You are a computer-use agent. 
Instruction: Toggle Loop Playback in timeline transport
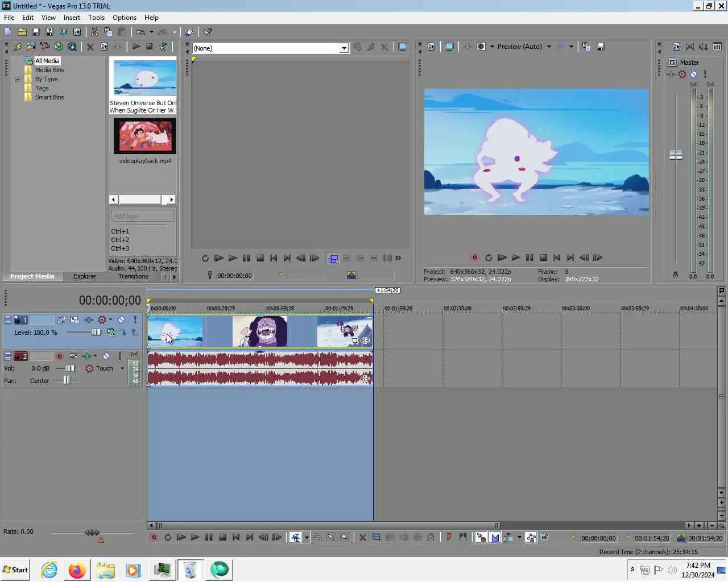[168, 537]
